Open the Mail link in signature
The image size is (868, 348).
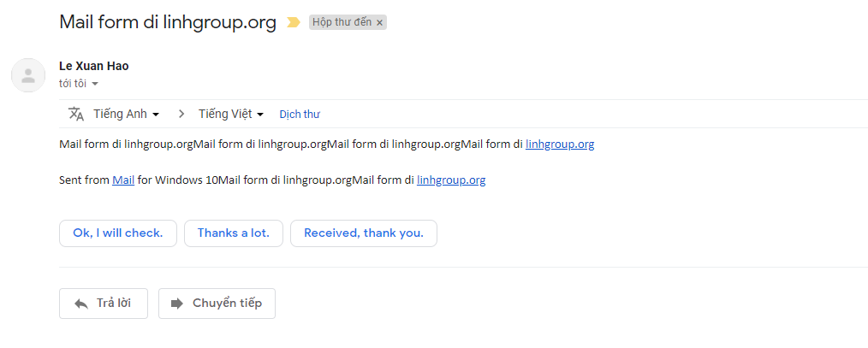(x=123, y=180)
